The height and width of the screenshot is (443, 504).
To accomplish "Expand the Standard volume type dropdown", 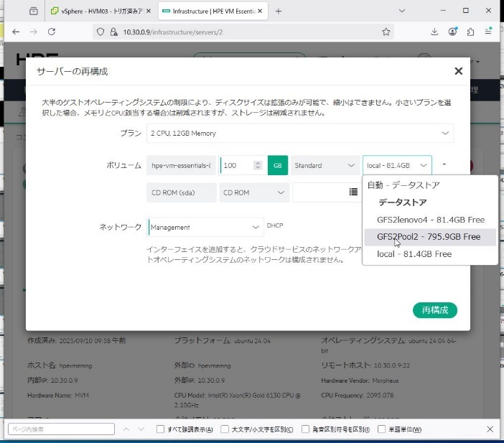I will (325, 166).
